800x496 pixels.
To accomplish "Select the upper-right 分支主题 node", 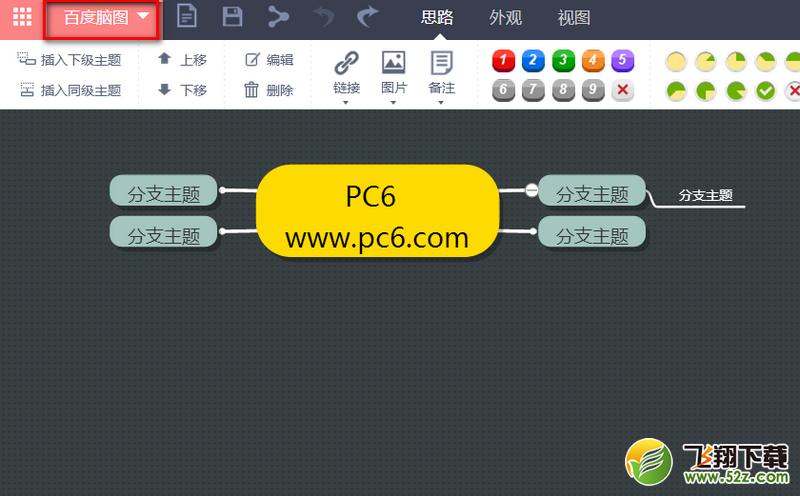I will coord(592,190).
